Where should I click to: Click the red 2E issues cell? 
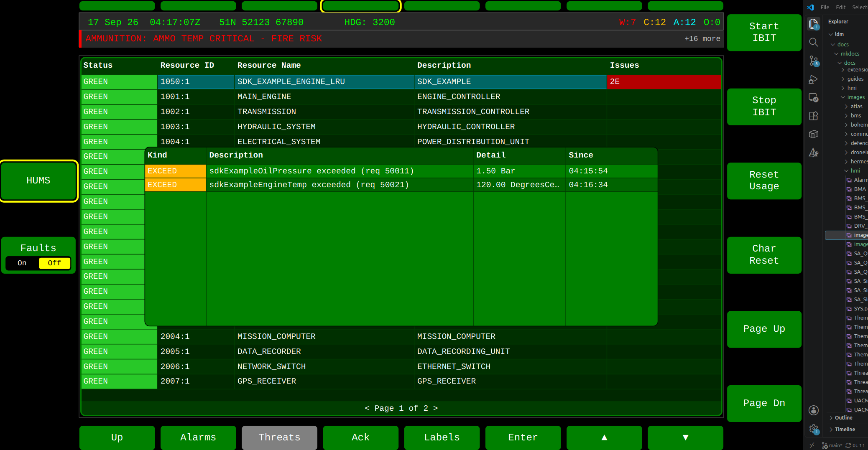[664, 81]
